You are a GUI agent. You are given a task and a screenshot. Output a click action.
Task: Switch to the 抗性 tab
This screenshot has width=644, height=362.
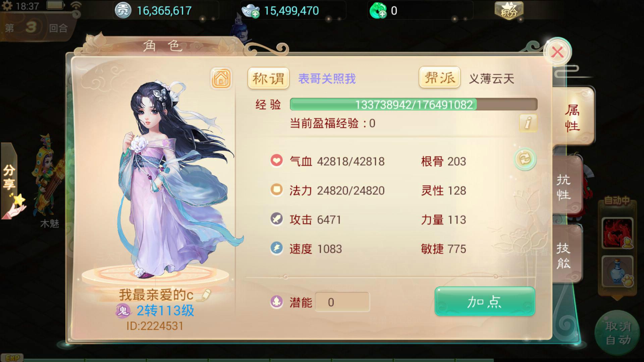point(565,188)
